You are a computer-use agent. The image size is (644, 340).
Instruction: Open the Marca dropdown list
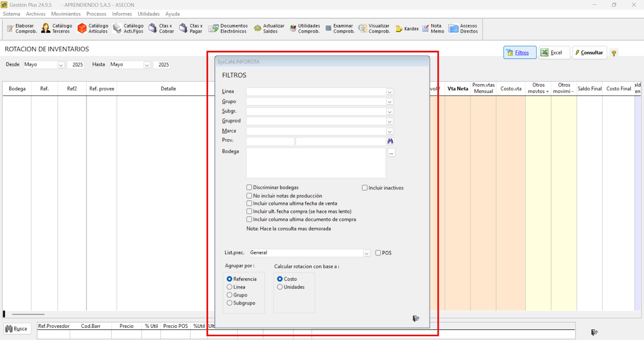click(x=389, y=131)
